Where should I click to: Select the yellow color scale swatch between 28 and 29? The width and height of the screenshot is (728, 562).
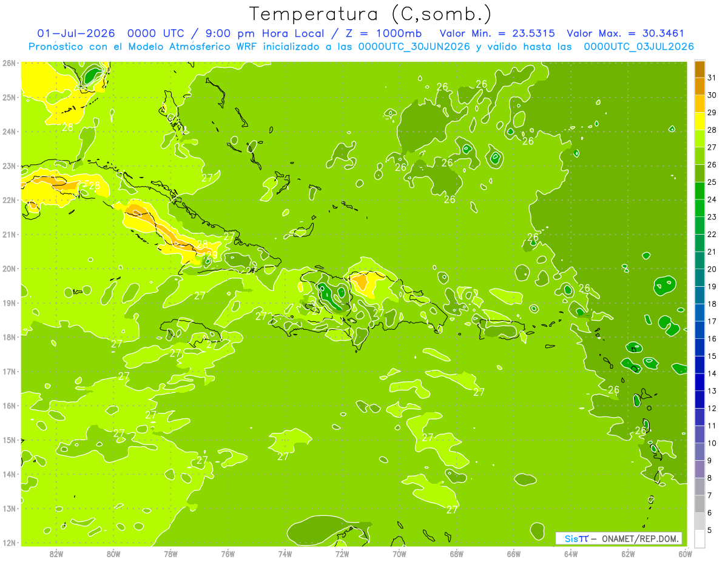click(699, 121)
